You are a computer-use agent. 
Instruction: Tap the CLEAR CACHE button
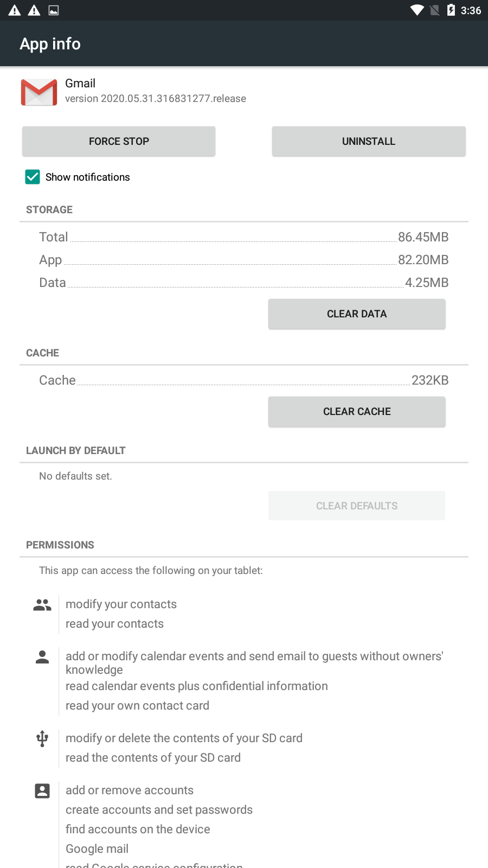click(x=357, y=412)
